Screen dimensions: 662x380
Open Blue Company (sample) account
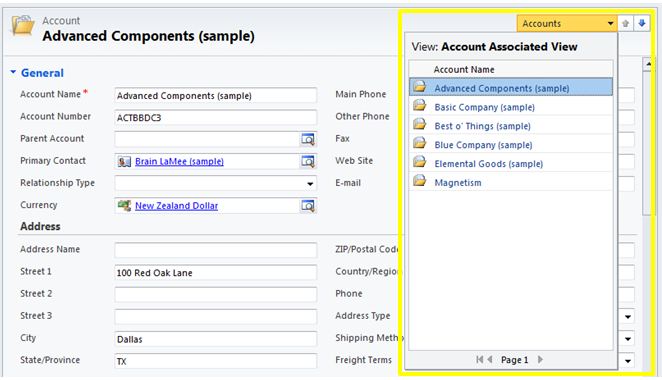click(483, 145)
